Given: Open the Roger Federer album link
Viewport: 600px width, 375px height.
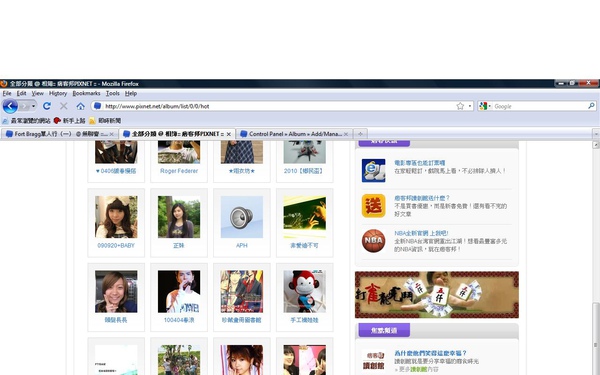Looking at the screenshot, I should point(179,171).
